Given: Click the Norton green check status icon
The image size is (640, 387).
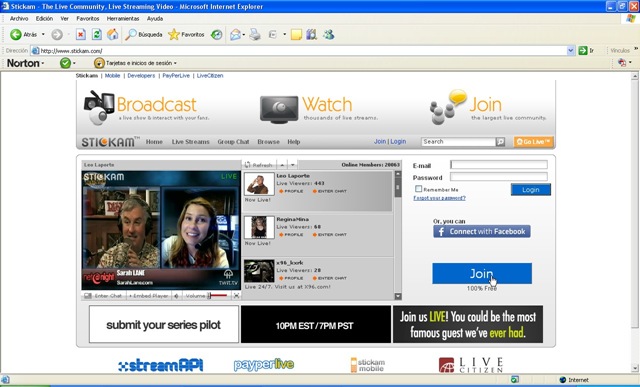Looking at the screenshot, I should 65,63.
